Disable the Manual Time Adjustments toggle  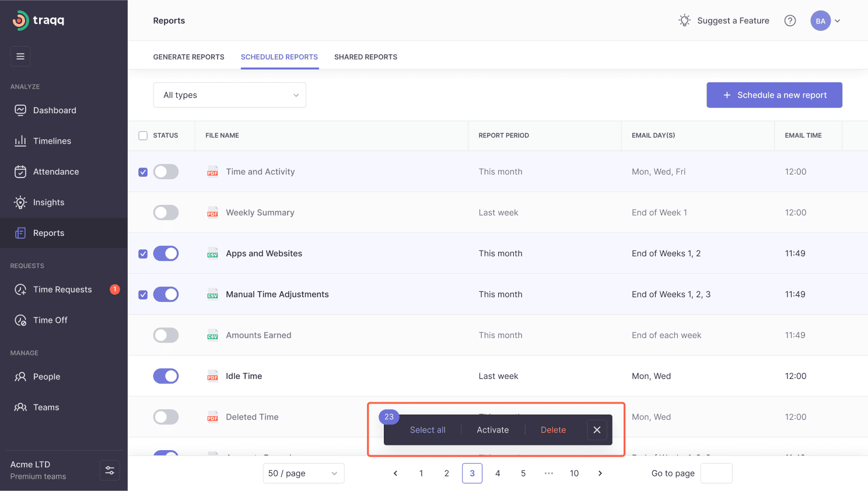166,294
